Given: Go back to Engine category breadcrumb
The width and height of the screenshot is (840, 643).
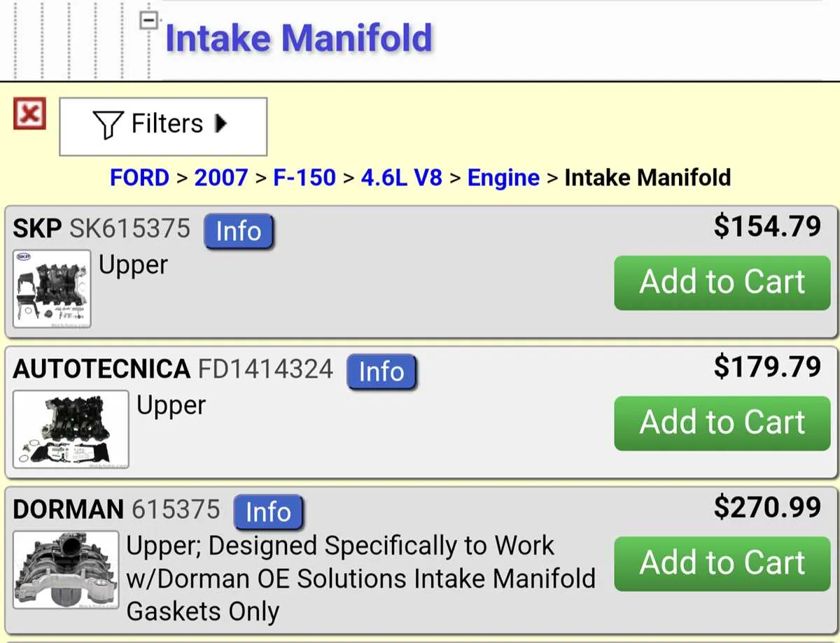Looking at the screenshot, I should point(503,178).
